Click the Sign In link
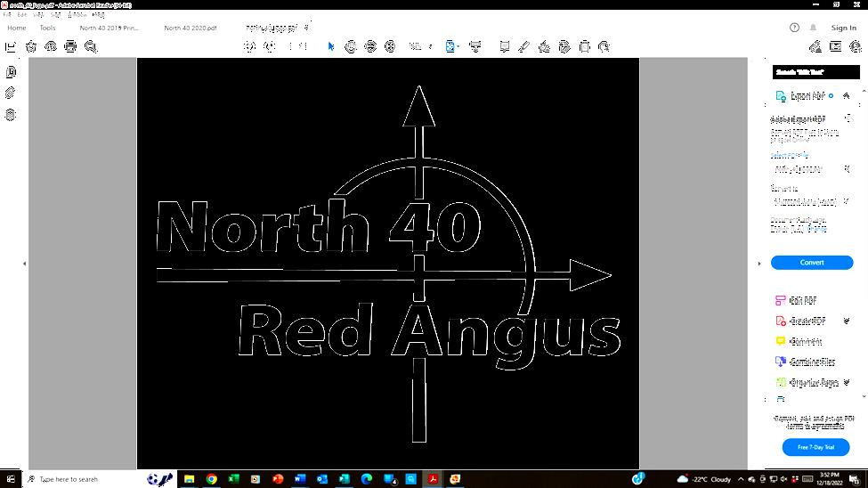Image resolution: width=868 pixels, height=488 pixels. [844, 28]
